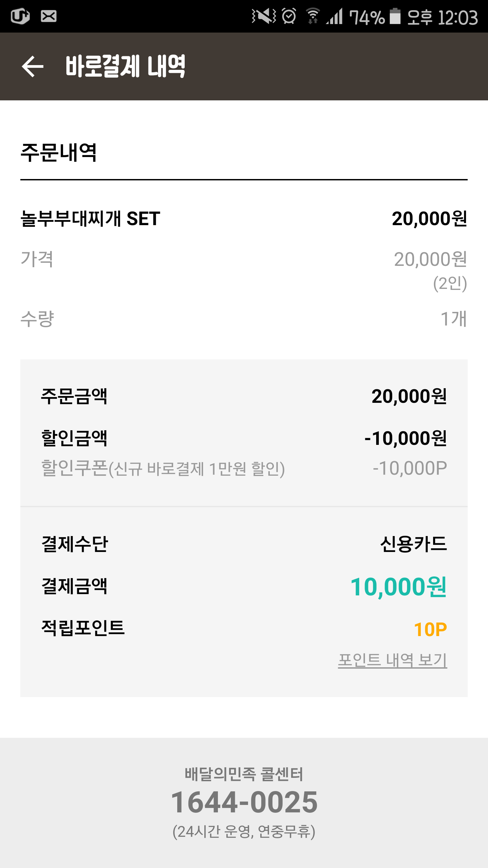488x868 pixels.
Task: Tap the 배달의민족 콜센터 label
Action: (x=244, y=774)
